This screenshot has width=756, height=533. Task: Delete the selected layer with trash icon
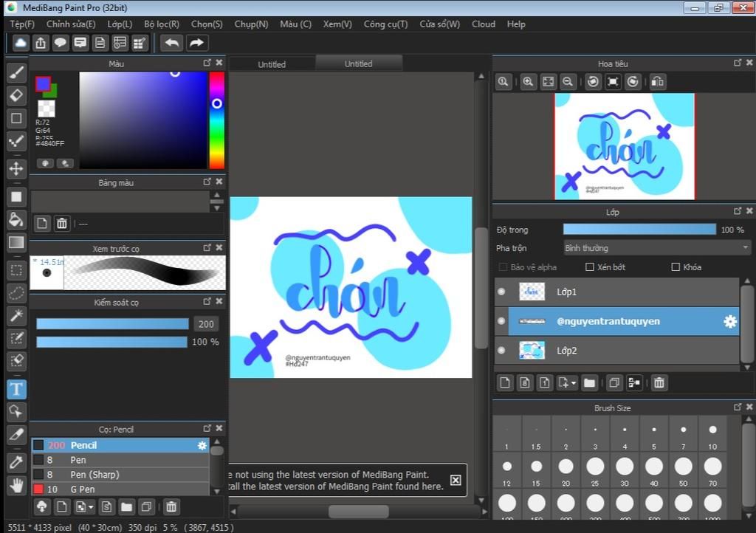coord(659,382)
